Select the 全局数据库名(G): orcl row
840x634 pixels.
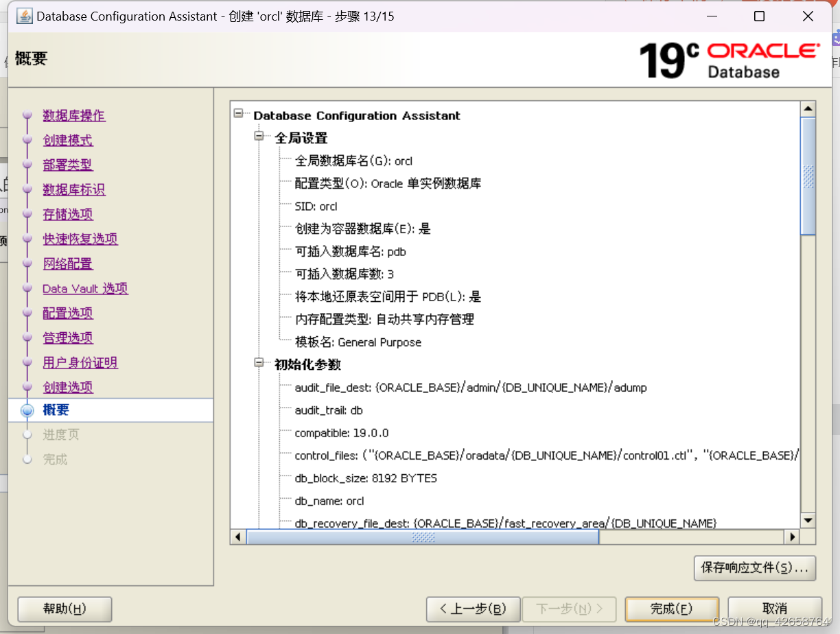(x=353, y=161)
